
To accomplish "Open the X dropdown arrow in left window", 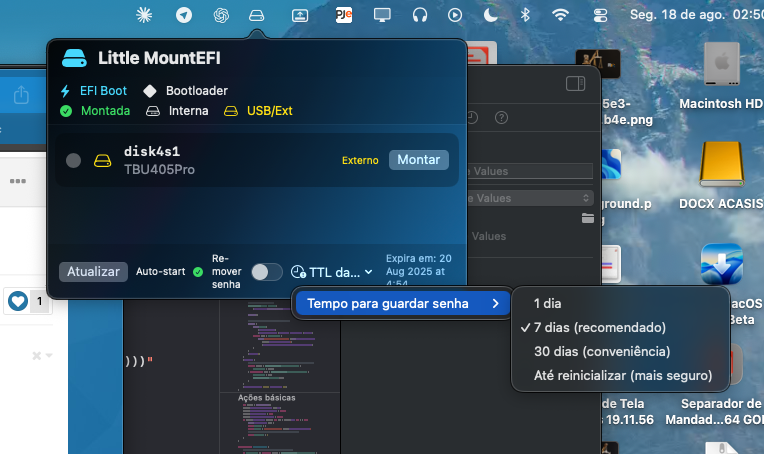I will point(49,356).
